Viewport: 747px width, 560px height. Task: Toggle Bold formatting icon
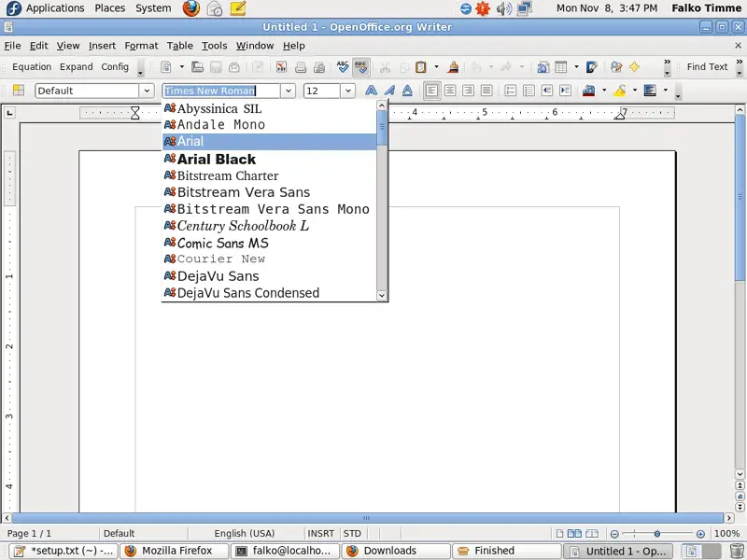371,91
